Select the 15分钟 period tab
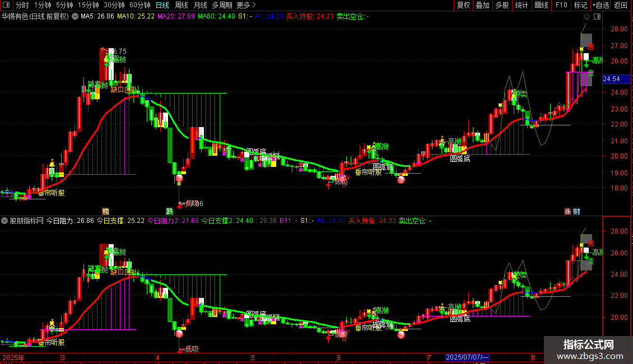The width and height of the screenshot is (633, 364). click(89, 5)
